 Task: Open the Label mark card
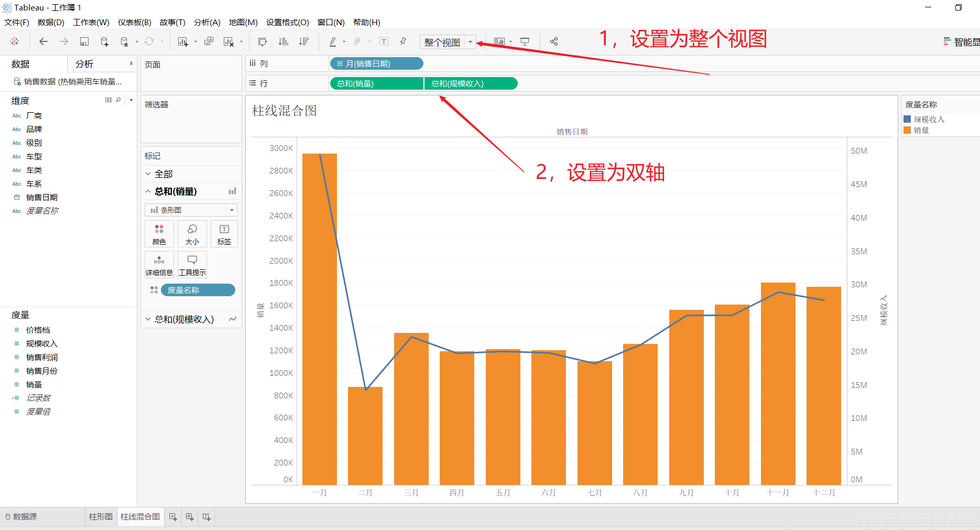click(224, 234)
